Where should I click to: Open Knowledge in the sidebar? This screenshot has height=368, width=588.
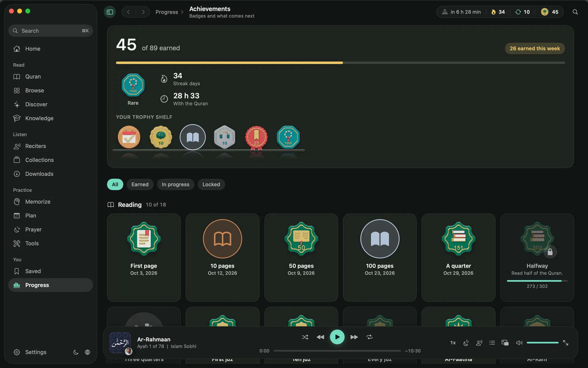click(51, 118)
